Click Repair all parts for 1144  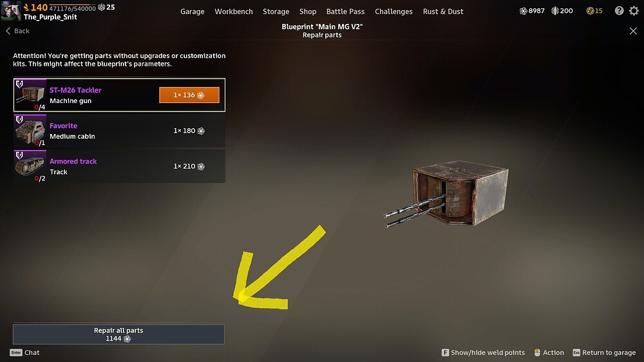tap(118, 334)
